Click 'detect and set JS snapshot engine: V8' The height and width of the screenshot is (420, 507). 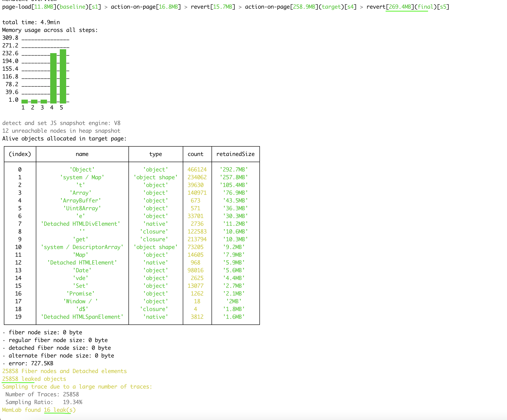61,123
